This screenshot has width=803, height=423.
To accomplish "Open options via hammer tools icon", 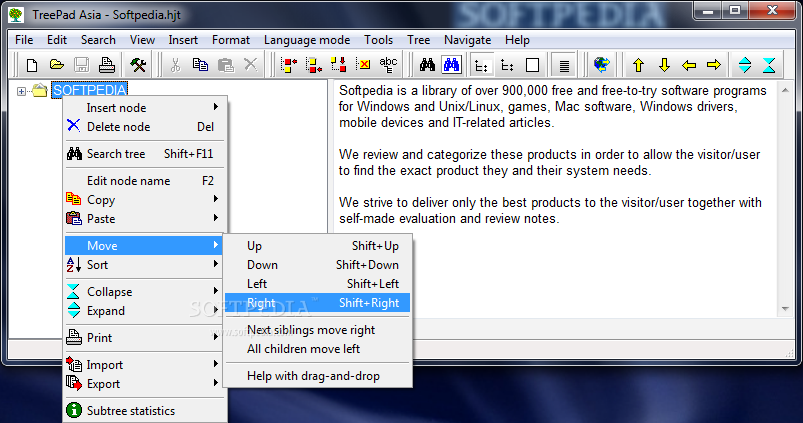I will pos(138,65).
